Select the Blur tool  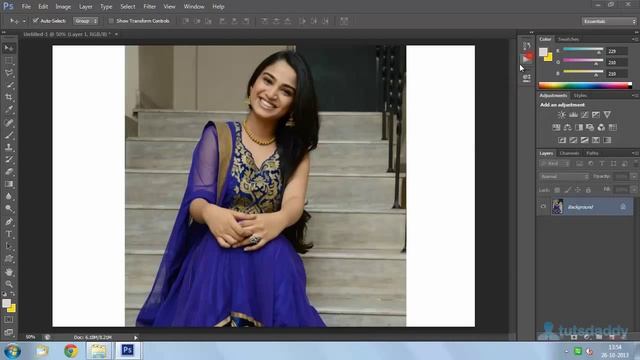9,196
